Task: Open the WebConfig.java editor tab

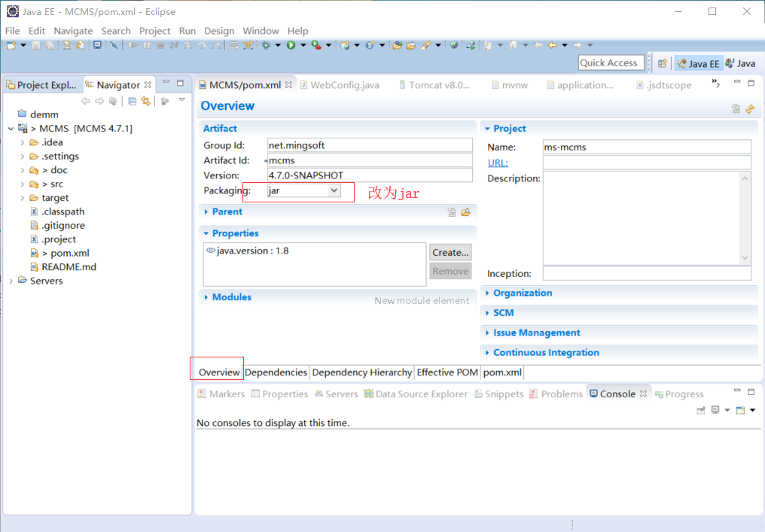Action: [x=340, y=85]
